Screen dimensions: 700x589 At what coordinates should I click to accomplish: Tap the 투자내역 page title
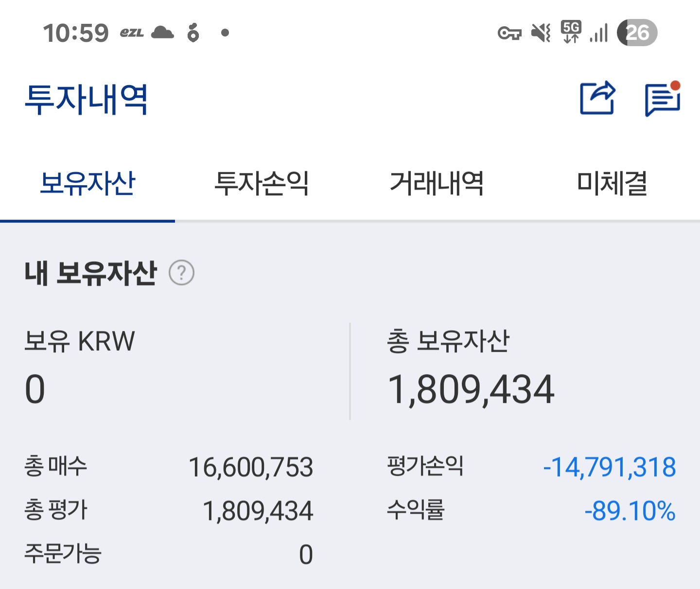(x=86, y=100)
